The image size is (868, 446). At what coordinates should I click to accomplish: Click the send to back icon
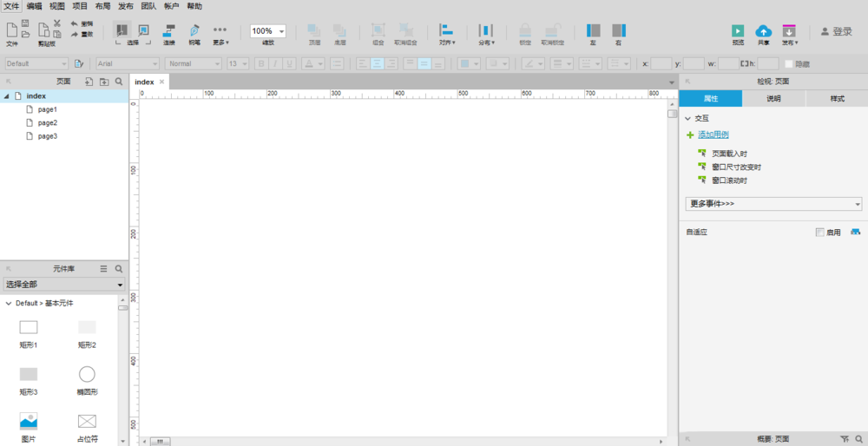(x=339, y=30)
